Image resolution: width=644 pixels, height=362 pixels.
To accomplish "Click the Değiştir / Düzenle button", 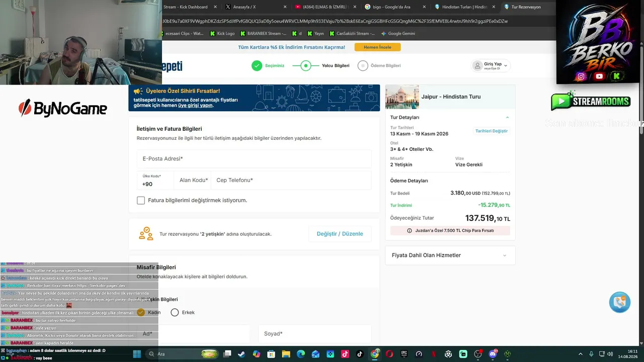I will pos(340,234).
